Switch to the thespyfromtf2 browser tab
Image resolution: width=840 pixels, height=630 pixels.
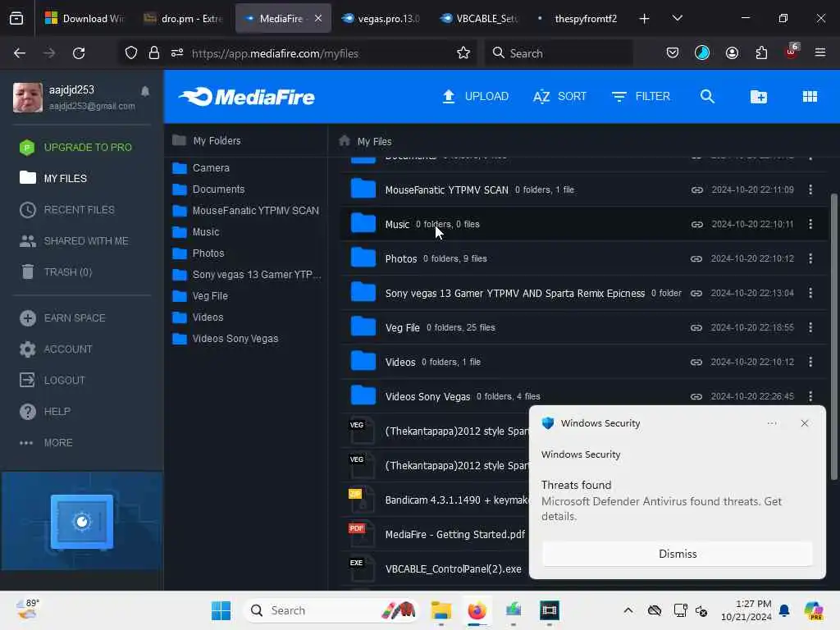point(577,18)
